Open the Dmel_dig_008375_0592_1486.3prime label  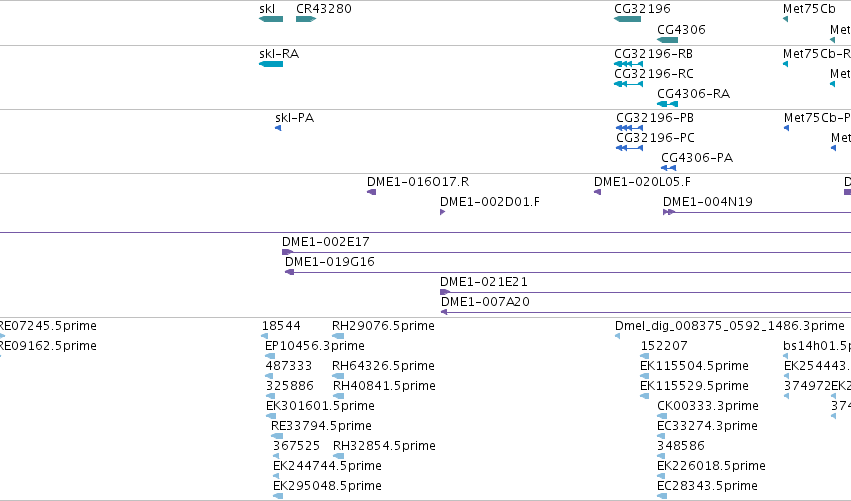pos(729,326)
